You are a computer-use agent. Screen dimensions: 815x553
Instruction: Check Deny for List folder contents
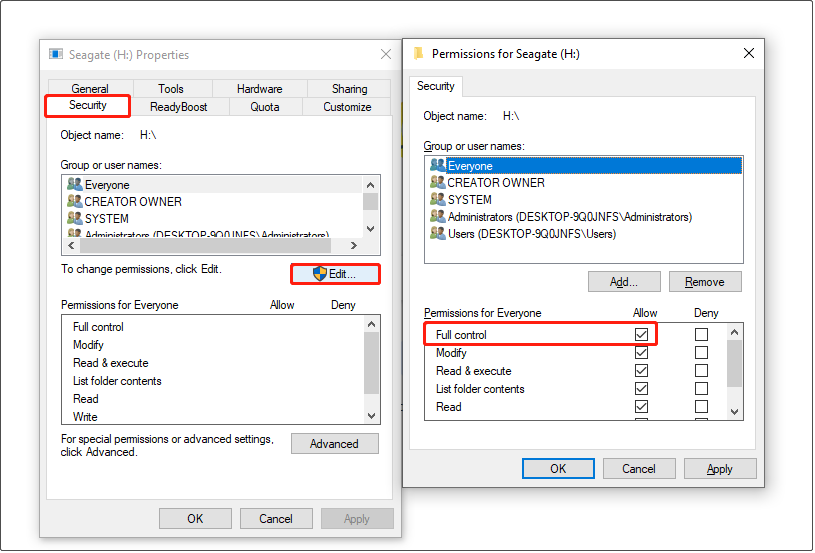701,388
